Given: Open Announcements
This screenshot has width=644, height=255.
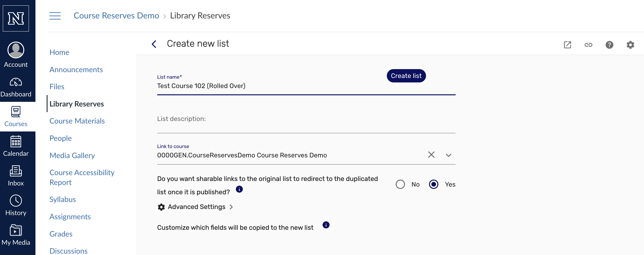Looking at the screenshot, I should [76, 69].
